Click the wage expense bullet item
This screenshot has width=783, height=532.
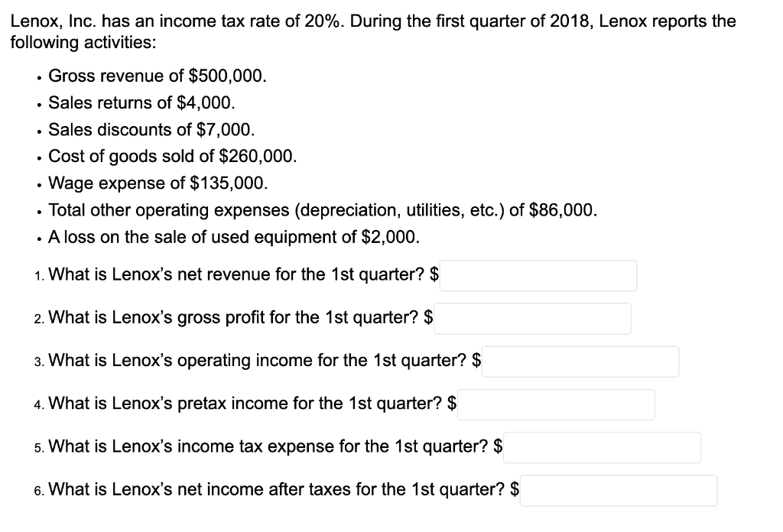tap(157, 183)
